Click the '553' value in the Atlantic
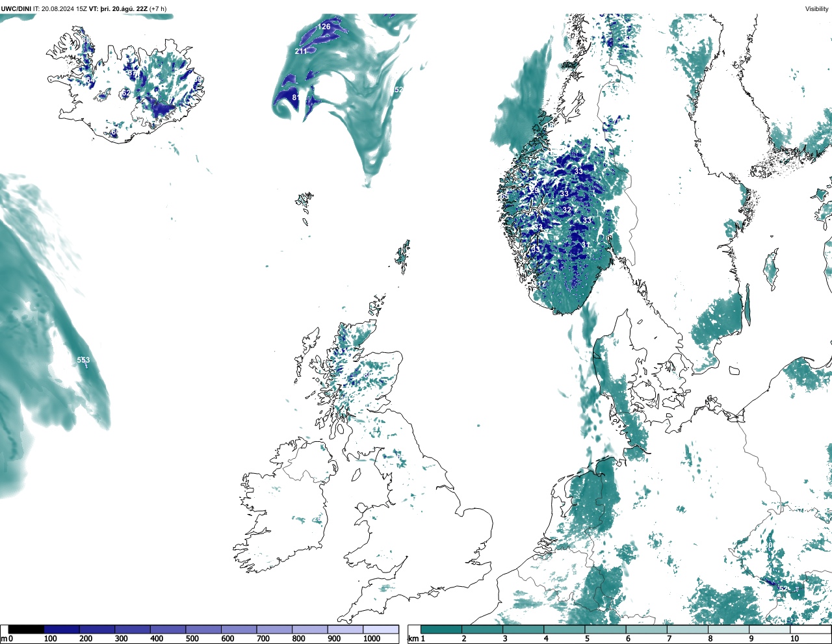 [x=83, y=360]
